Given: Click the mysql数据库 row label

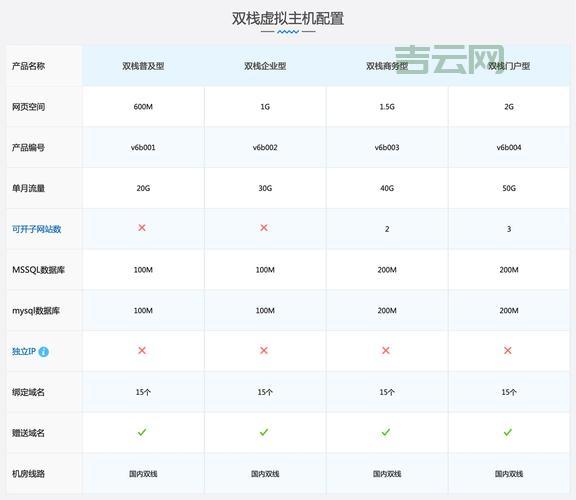Looking at the screenshot, I should point(36,311).
